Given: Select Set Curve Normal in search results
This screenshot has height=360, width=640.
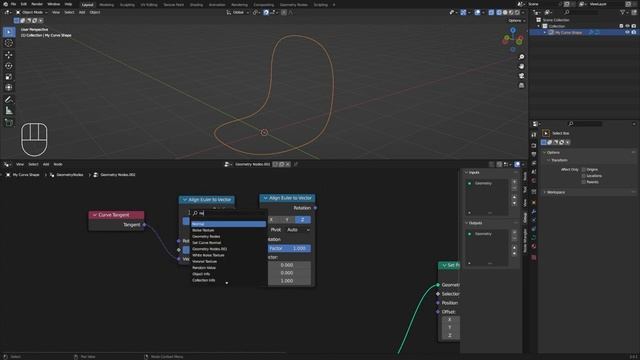Looking at the screenshot, I should [228, 242].
